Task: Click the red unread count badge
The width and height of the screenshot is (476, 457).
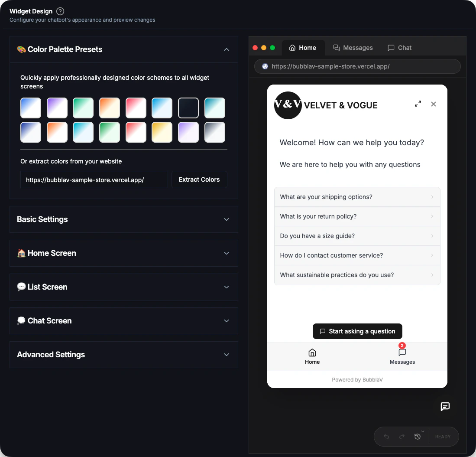Action: point(402,346)
